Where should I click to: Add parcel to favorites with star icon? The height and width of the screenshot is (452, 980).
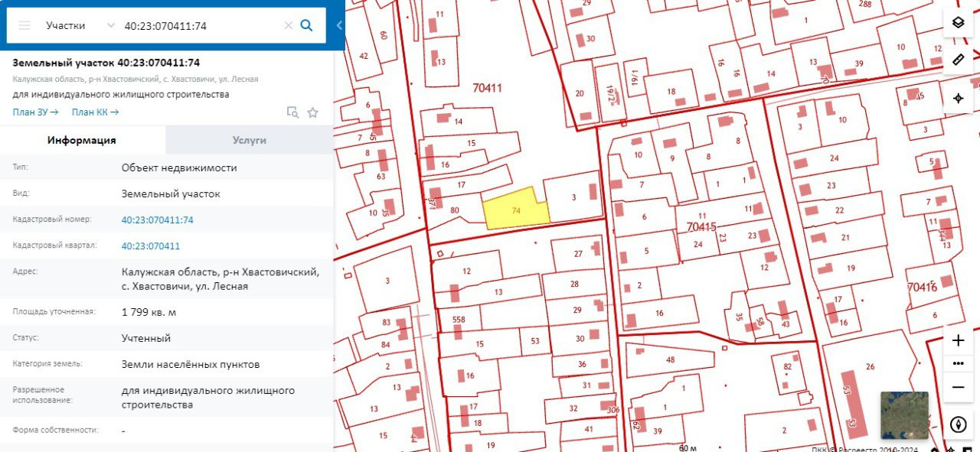312,112
